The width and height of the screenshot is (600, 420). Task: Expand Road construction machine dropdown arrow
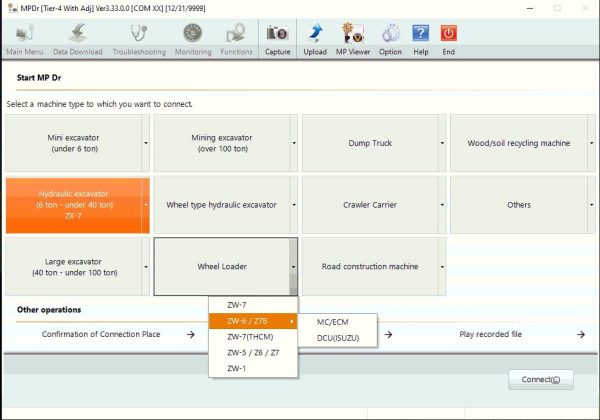[442, 267]
